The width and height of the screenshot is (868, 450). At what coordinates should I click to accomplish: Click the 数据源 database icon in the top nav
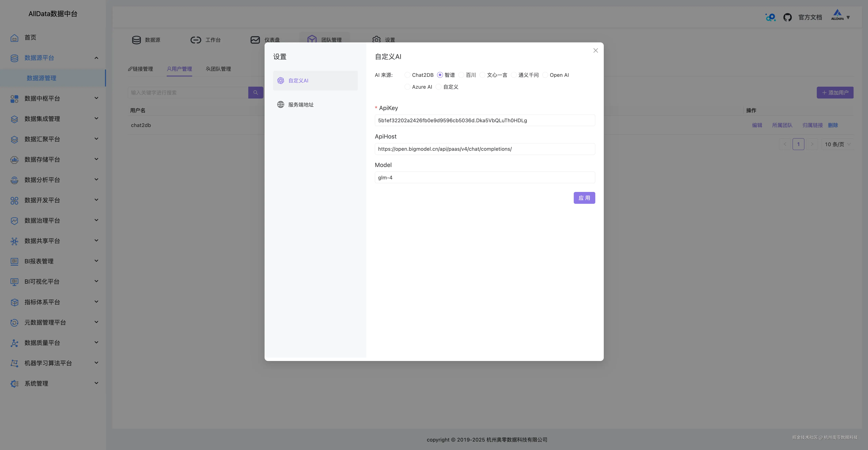tap(136, 40)
